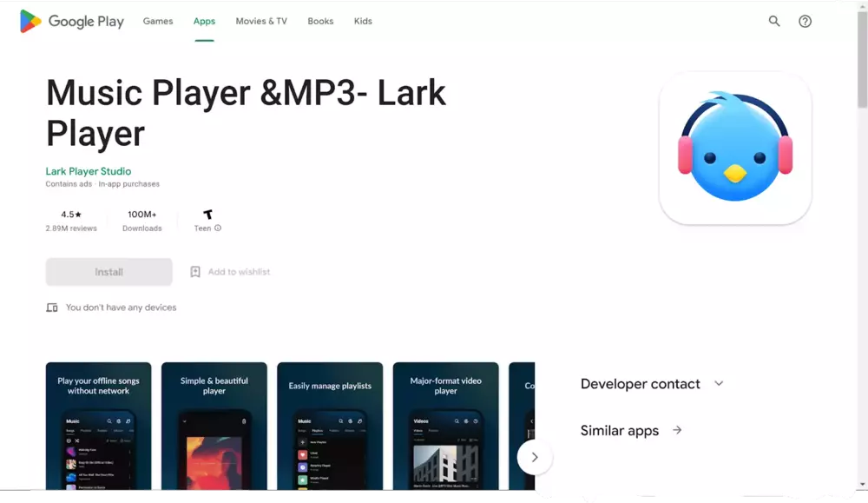The image size is (868, 503).
Task: Click the Music Player &MP3- Lark Player title
Action: 246,113
